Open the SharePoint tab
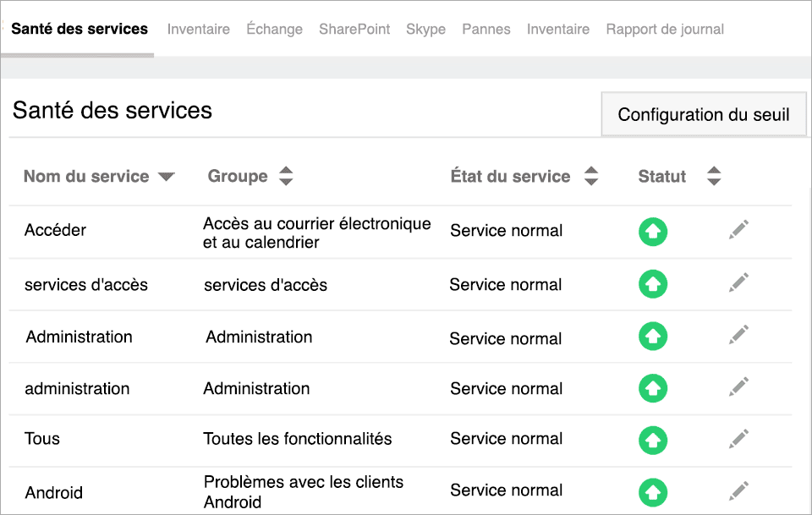The image size is (812, 515). point(354,29)
